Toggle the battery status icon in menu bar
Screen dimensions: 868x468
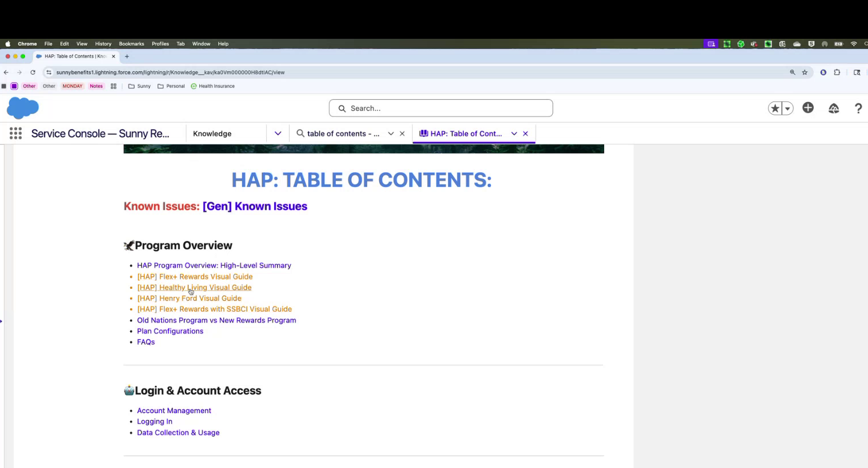839,44
